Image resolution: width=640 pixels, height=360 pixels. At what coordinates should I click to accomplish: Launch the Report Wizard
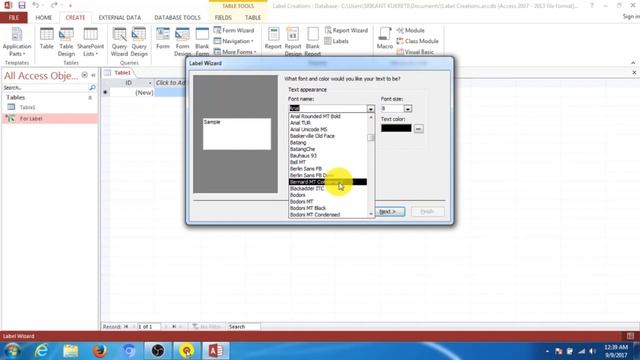click(346, 30)
